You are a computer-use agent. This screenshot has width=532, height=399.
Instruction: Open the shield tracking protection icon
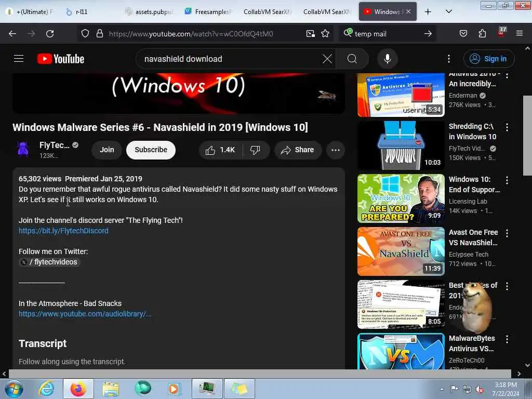[x=85, y=34]
